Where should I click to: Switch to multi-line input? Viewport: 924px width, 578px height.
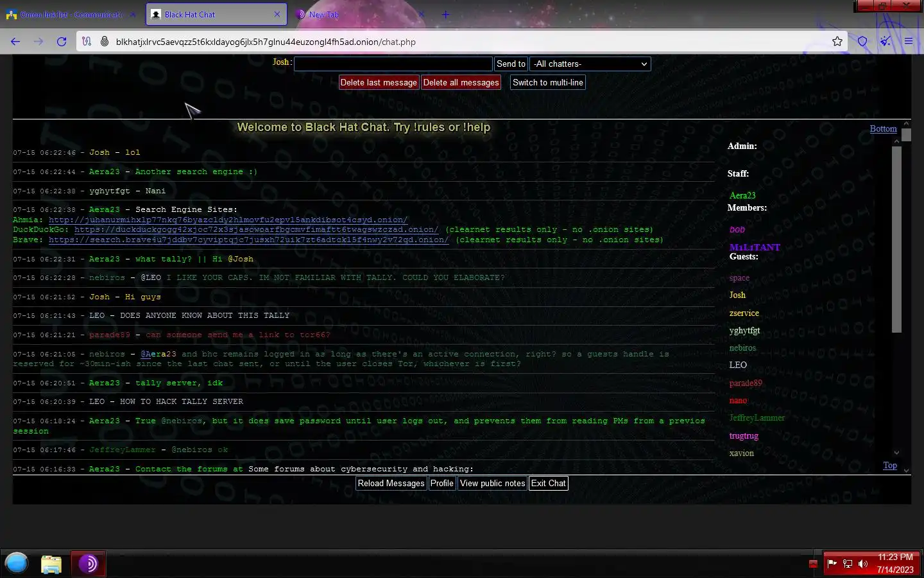point(548,82)
